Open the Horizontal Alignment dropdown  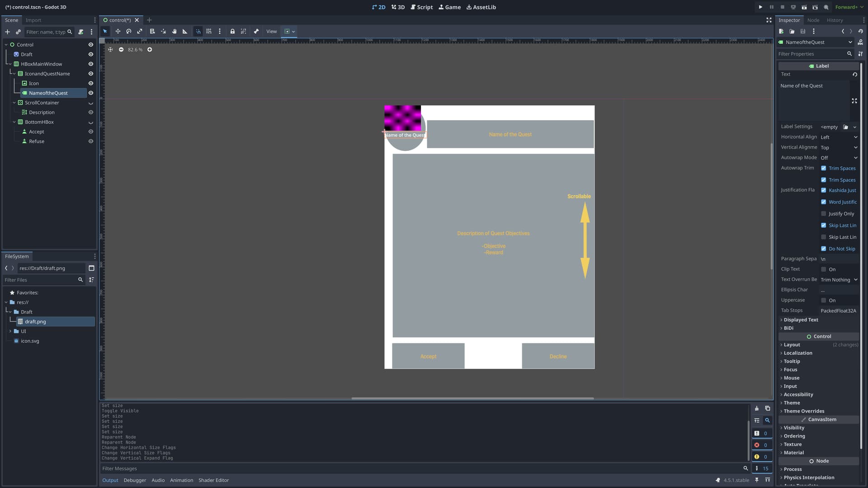coord(839,137)
